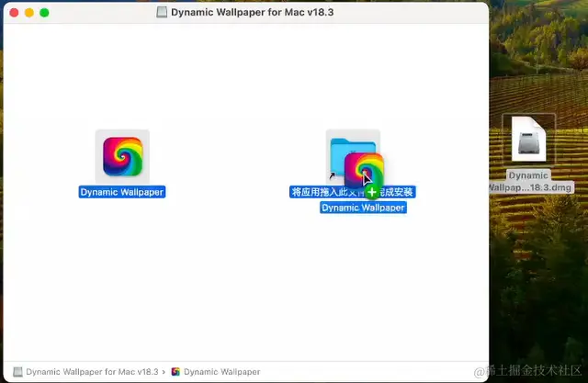Screen dimensions: 588x383
Task: Click the window title Dynamic Wallpaper for Mac v18.3
Action: click(252, 12)
